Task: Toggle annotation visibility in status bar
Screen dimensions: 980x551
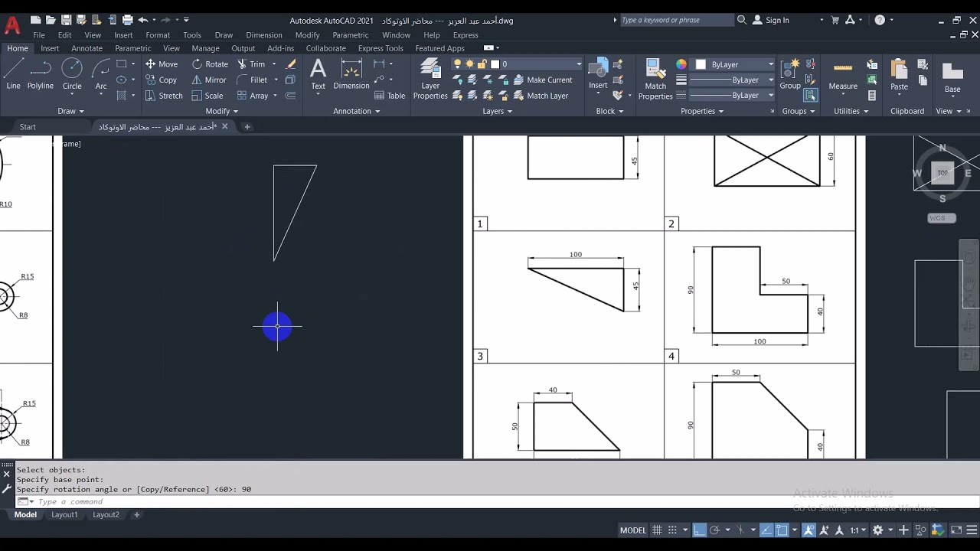Action: tap(808, 530)
